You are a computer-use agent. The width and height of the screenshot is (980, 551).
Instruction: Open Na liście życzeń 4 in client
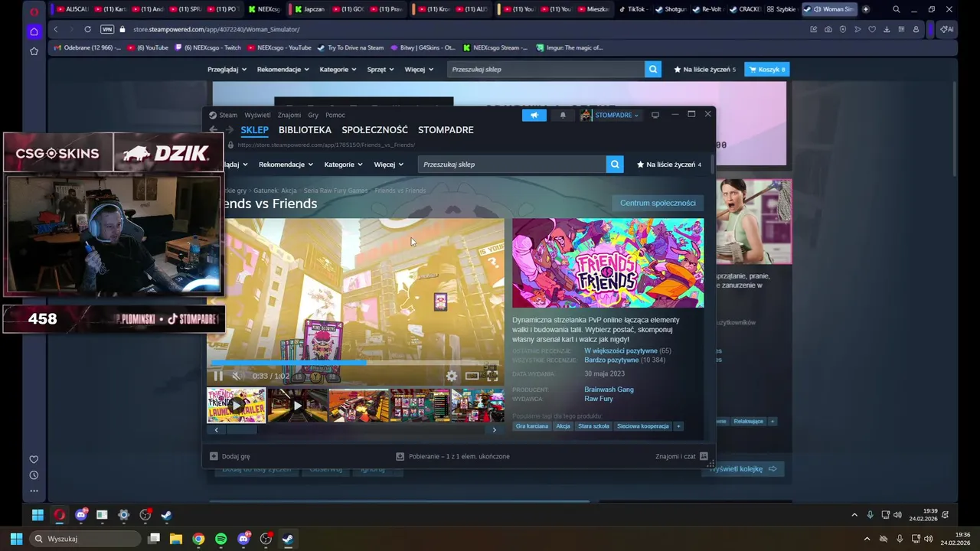[669, 165]
